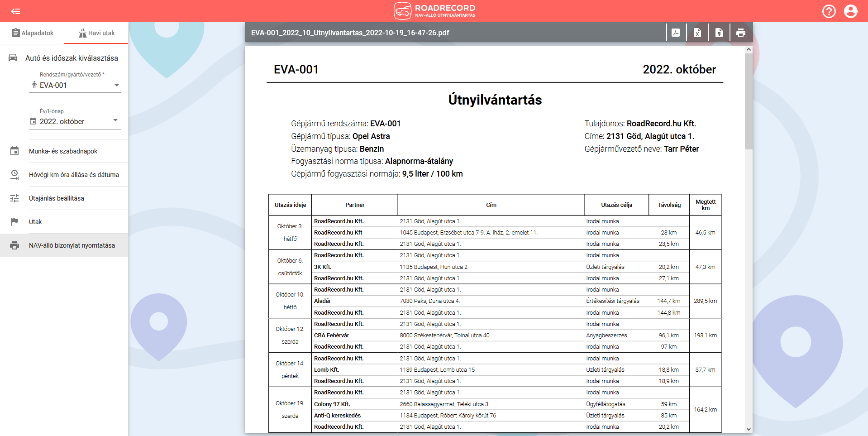Open the 2022. október month dropdown
868x436 pixels.
(75, 121)
